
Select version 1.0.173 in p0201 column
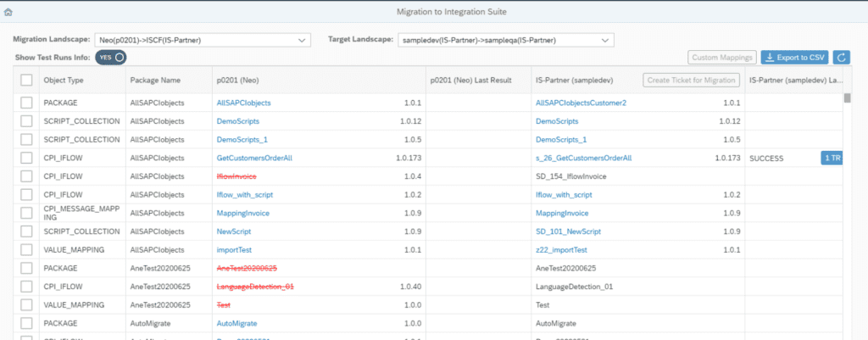409,158
